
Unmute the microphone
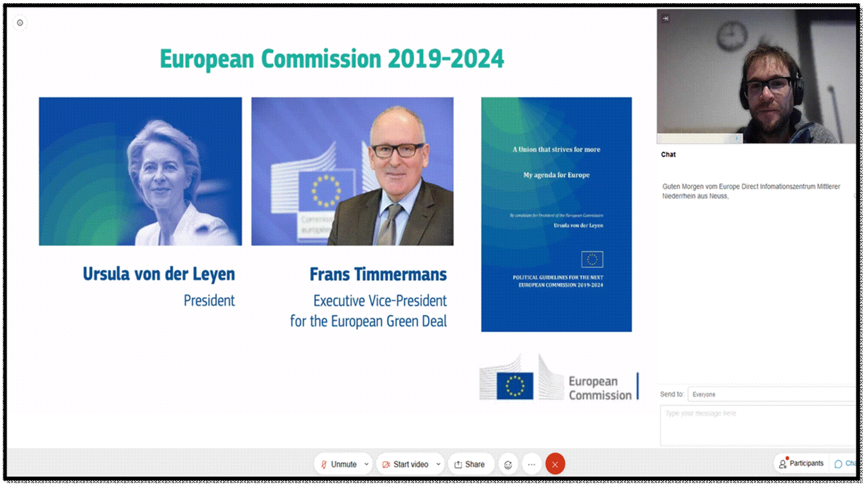[x=339, y=464]
